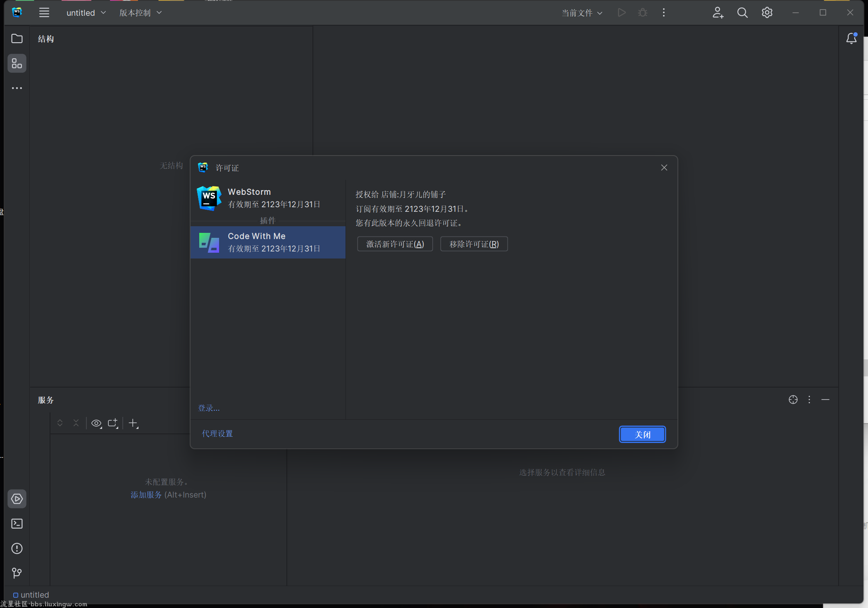Screen dimensions: 868x608
Task: Click the WebStorm logo in title bar
Action: 17,12
